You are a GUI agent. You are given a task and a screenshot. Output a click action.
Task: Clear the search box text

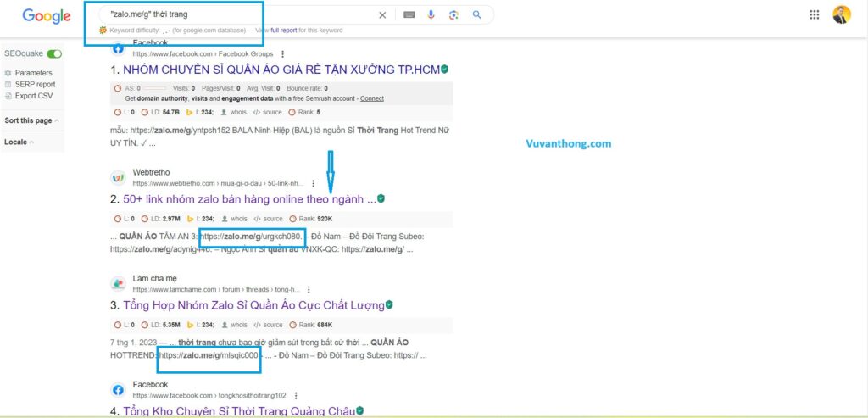(x=382, y=15)
